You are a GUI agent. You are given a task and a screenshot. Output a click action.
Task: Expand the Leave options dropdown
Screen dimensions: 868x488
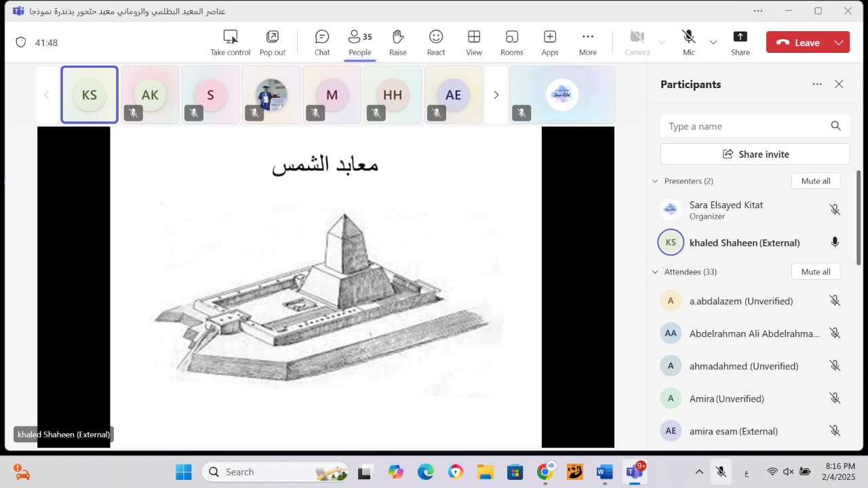pyautogui.click(x=840, y=43)
